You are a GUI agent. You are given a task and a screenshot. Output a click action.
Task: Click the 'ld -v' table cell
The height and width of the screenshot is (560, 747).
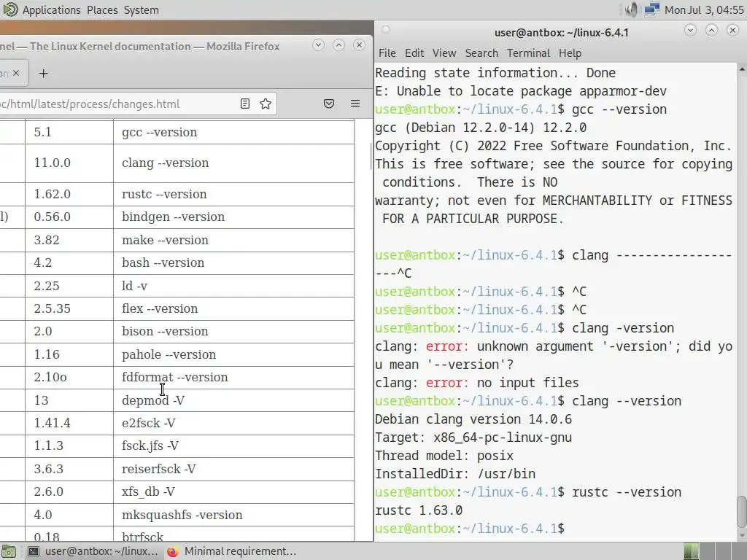pyautogui.click(x=233, y=286)
